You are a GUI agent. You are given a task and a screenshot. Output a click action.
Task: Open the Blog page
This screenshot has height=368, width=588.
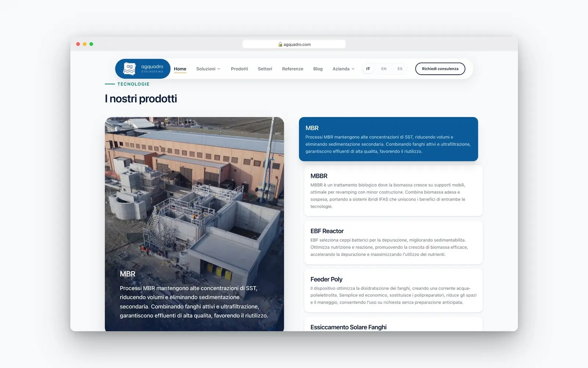(x=318, y=69)
